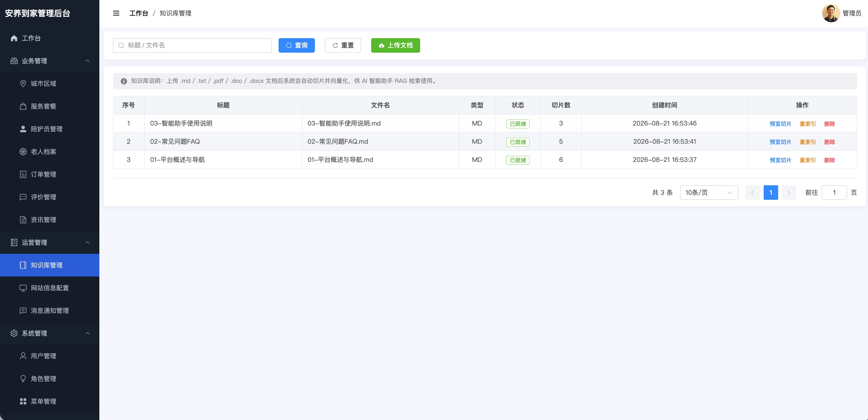Open 订单管理 menu item
Viewport: 868px width, 420px height.
click(49, 174)
